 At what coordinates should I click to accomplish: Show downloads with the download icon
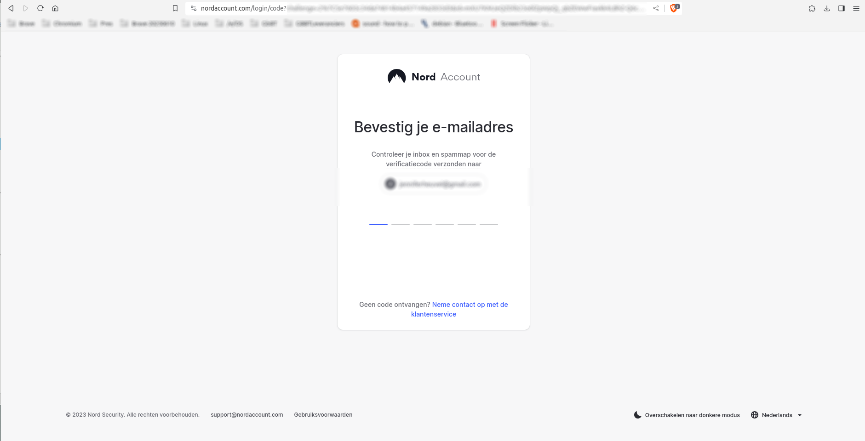[826, 8]
